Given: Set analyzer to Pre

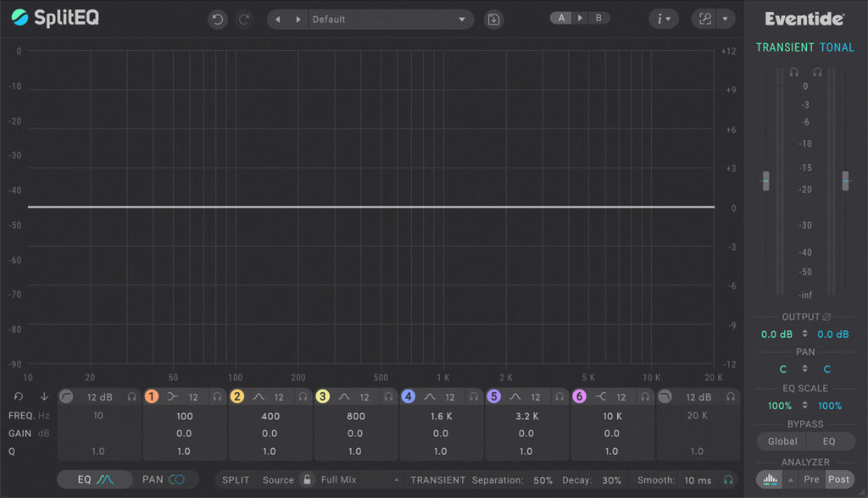Looking at the screenshot, I should coord(811,479).
